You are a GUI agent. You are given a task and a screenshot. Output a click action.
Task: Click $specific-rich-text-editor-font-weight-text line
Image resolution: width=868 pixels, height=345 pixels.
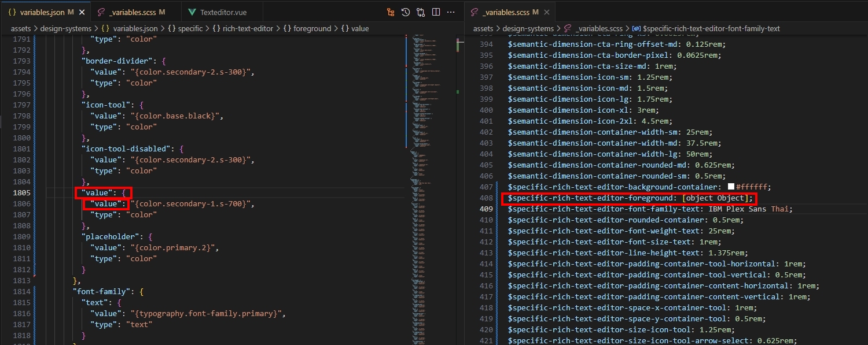coord(622,231)
